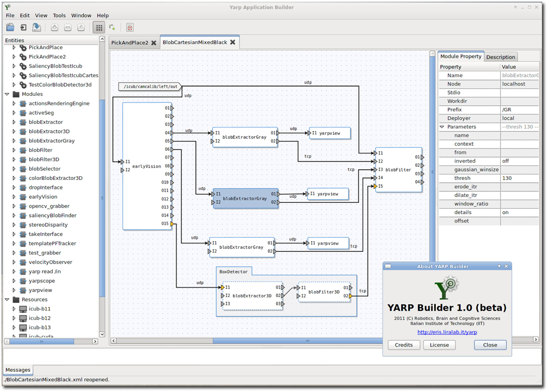
Task: Click the yarpscope module icon
Action: point(23,281)
